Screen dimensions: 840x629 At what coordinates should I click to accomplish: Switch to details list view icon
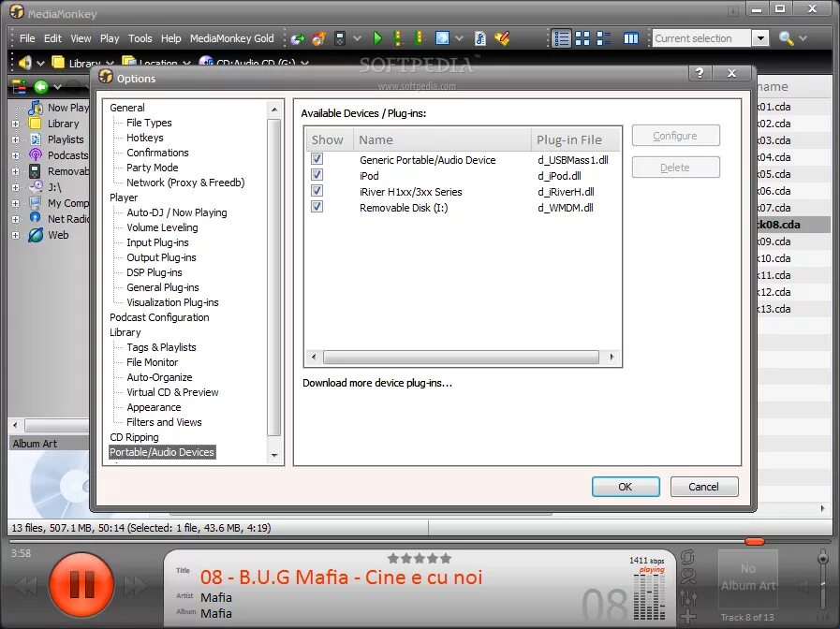coord(562,38)
